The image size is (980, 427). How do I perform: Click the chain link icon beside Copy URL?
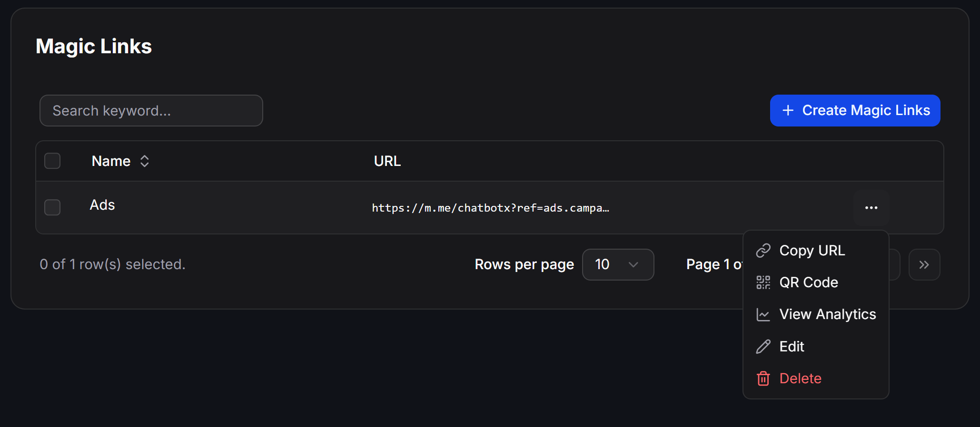tap(763, 251)
